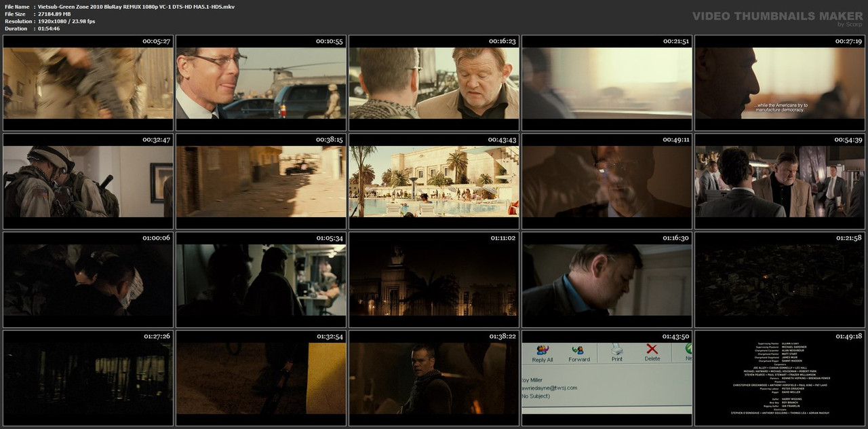Image resolution: width=868 pixels, height=429 pixels.
Task: Select the soldier frame at 00:32:47
Action: pyautogui.click(x=88, y=181)
